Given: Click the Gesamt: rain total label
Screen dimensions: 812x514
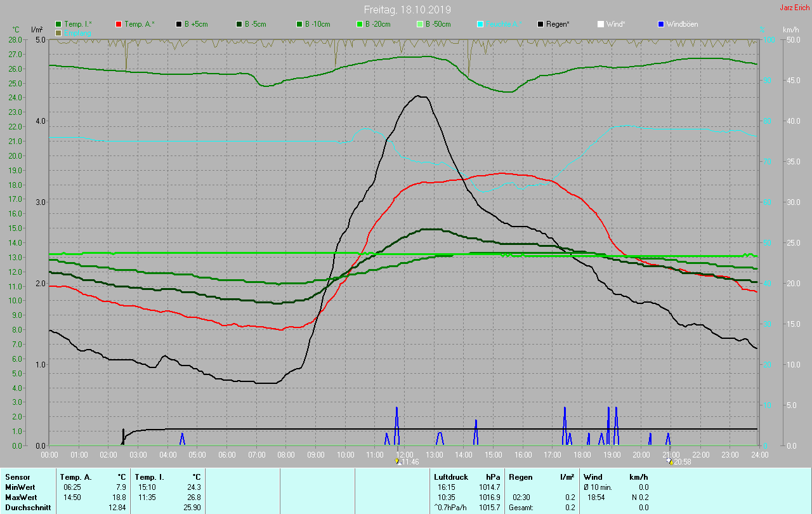Looking at the screenshot, I should click(x=521, y=508).
